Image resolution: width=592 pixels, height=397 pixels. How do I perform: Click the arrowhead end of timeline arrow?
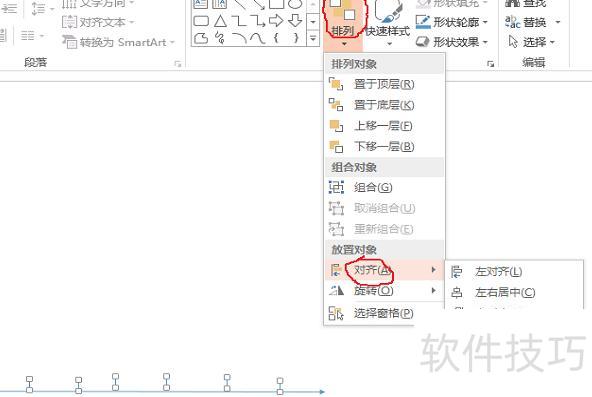click(322, 392)
